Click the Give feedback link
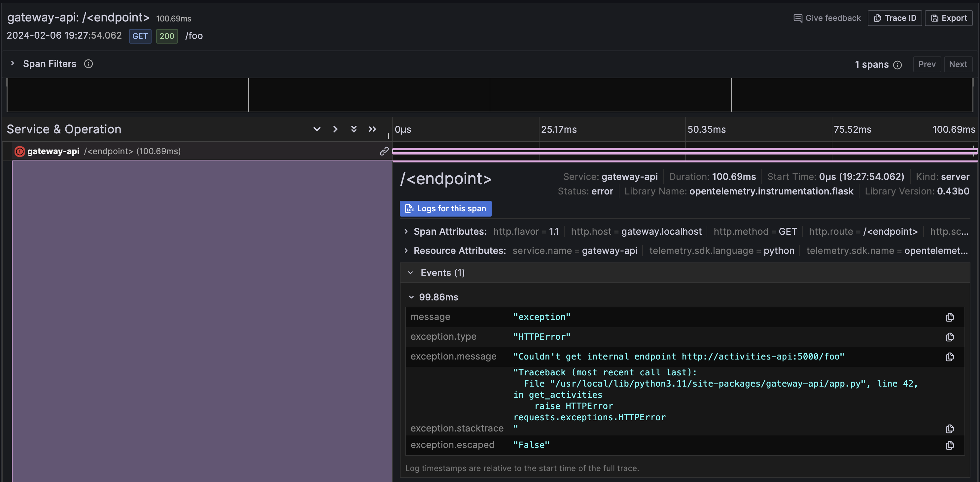Image resolution: width=980 pixels, height=482 pixels. pyautogui.click(x=827, y=18)
